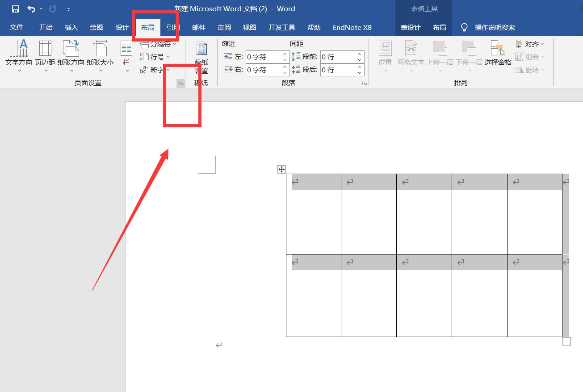Screen dimensions: 583x392
Task: Decrease the 段后 spacing value
Action: (x=360, y=73)
